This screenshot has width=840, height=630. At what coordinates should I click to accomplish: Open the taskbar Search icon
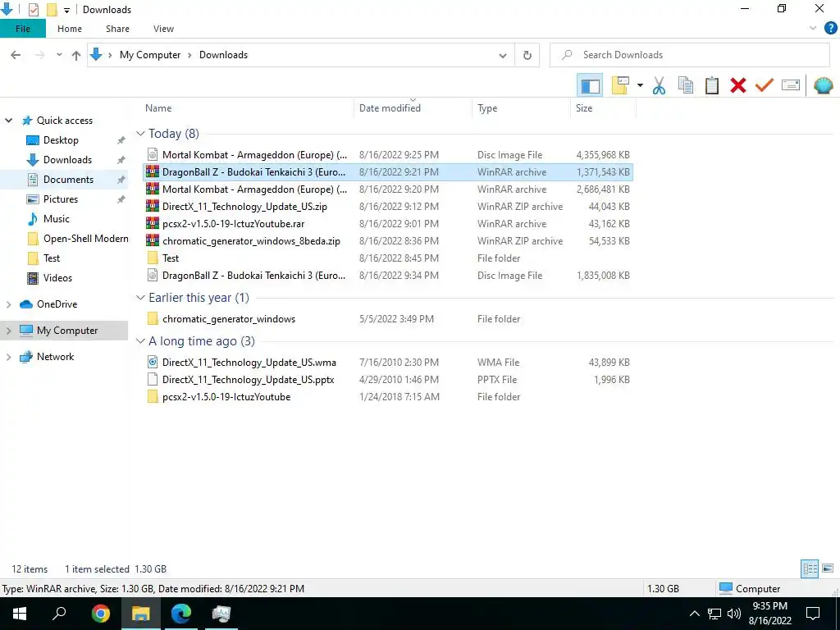[x=59, y=614]
